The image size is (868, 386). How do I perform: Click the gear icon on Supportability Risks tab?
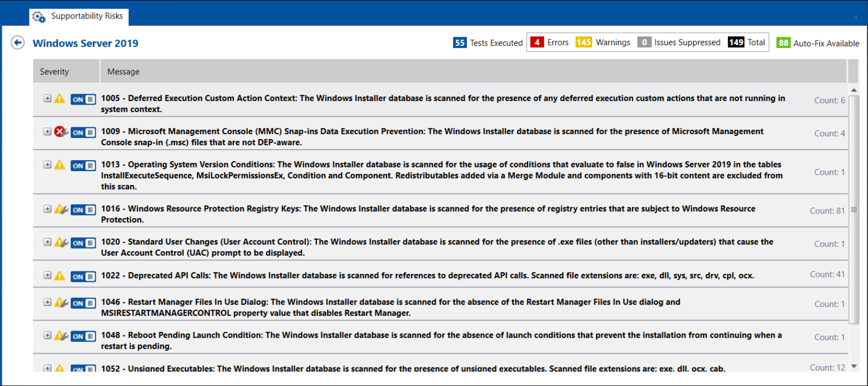[x=38, y=17]
